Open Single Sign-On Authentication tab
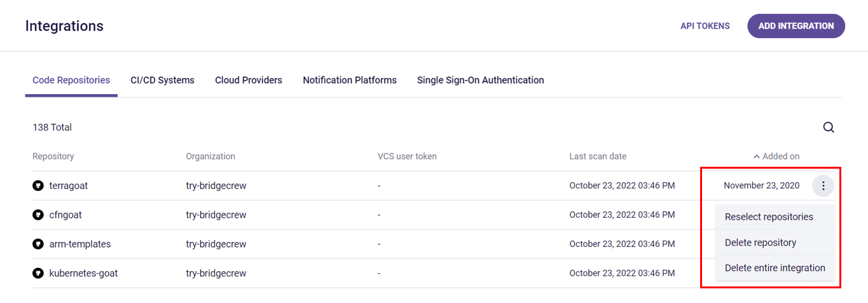Screen dimensions: 868x303 tap(480, 80)
